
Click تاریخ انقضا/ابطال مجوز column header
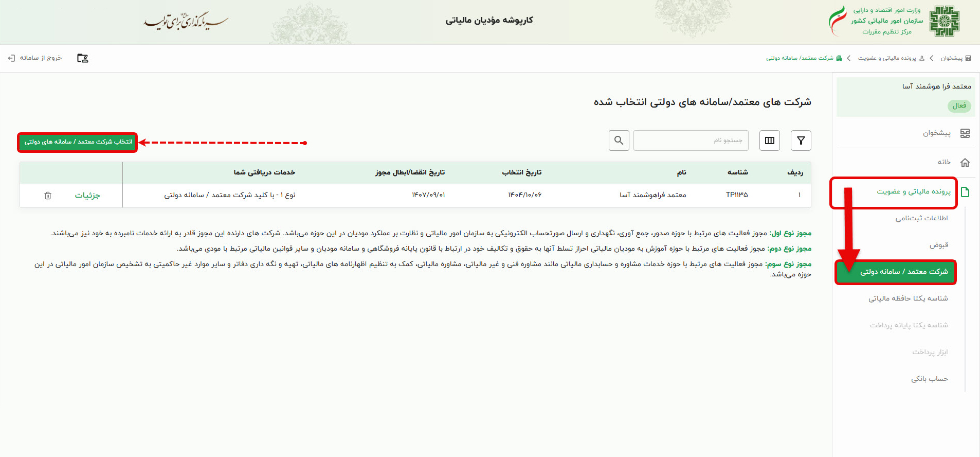(410, 172)
